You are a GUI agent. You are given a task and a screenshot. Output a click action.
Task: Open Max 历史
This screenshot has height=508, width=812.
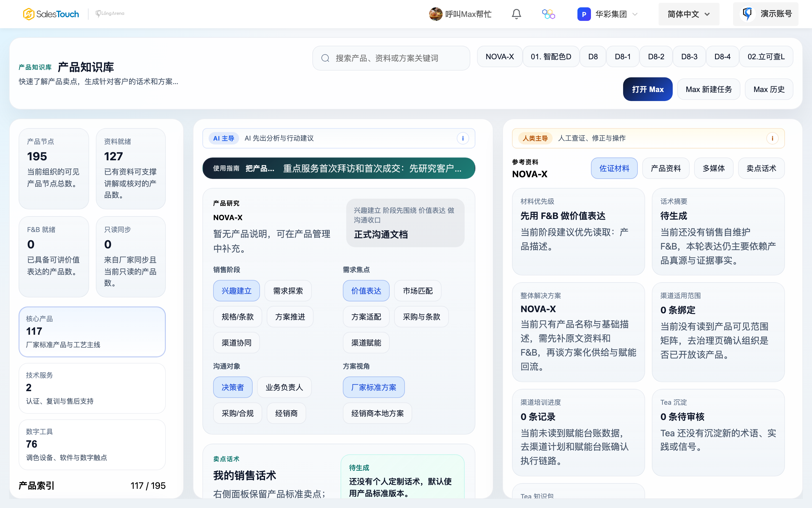769,89
